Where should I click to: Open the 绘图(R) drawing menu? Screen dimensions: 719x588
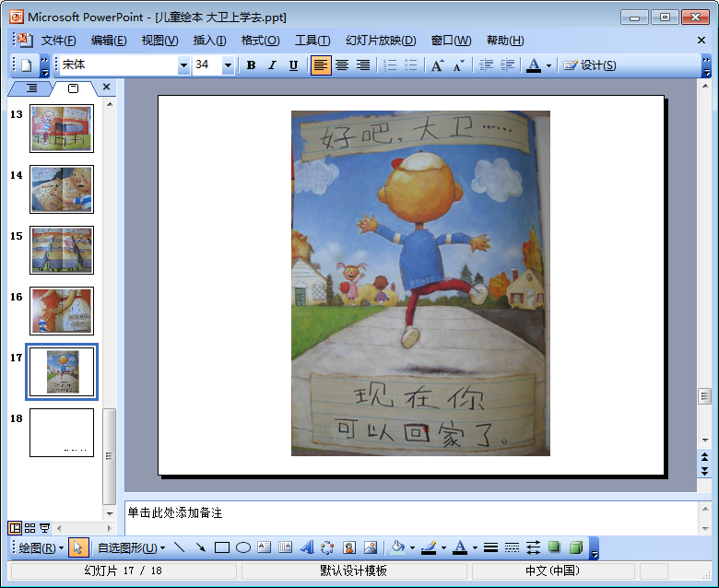(x=41, y=547)
